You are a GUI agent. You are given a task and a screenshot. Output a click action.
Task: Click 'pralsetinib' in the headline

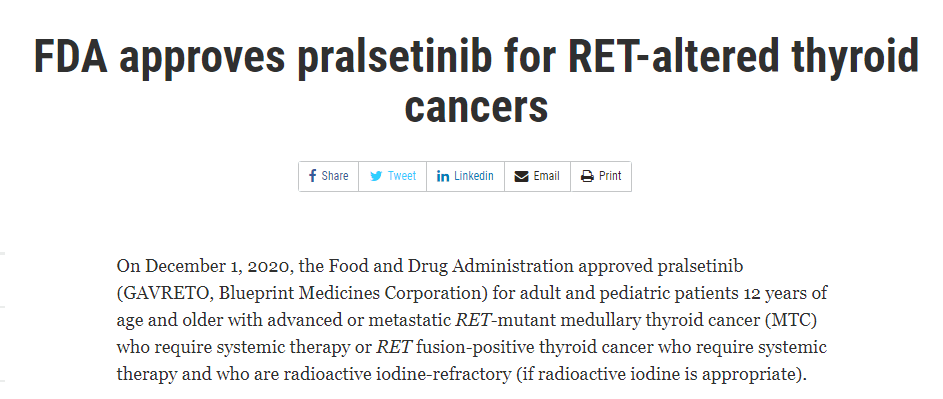pos(396,58)
